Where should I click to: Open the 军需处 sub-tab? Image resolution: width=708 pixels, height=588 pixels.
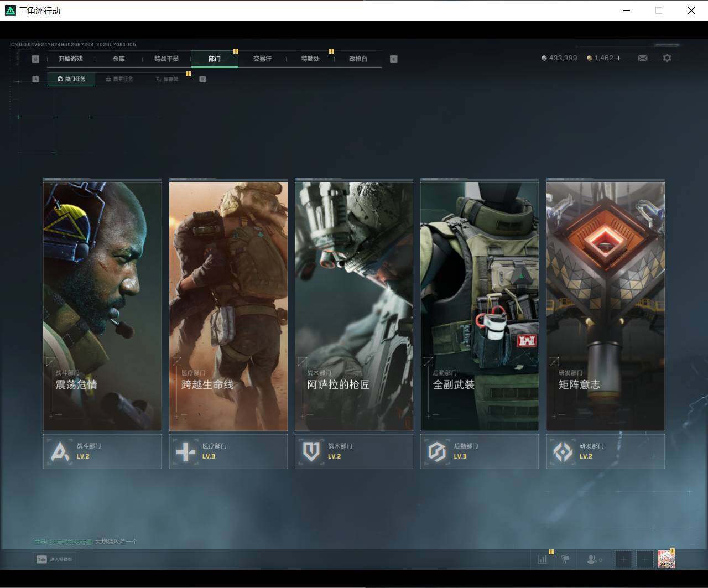(168, 79)
